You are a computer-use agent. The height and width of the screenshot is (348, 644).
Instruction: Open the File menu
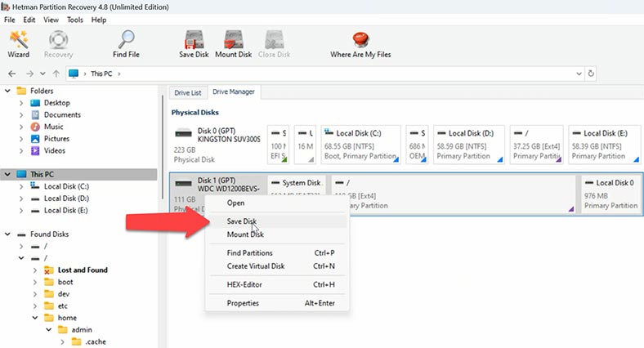10,20
